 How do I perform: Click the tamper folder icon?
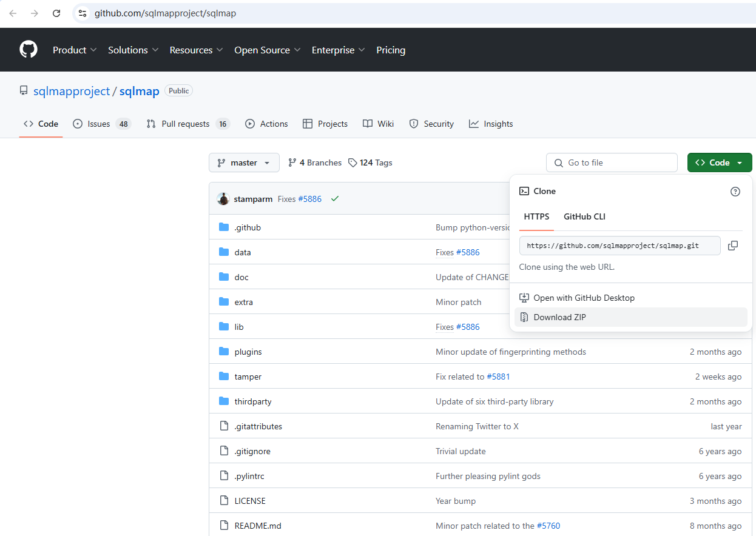tap(224, 377)
